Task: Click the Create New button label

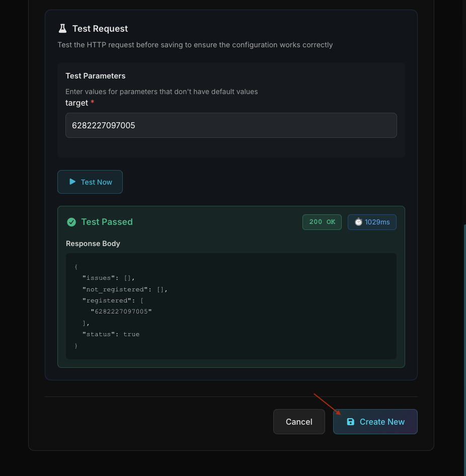Action: (x=382, y=422)
